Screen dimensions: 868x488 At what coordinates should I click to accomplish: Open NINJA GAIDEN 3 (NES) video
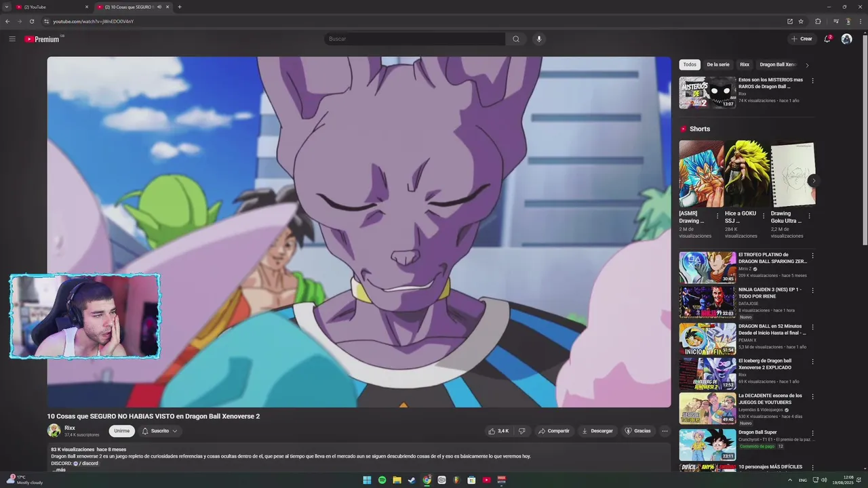707,302
